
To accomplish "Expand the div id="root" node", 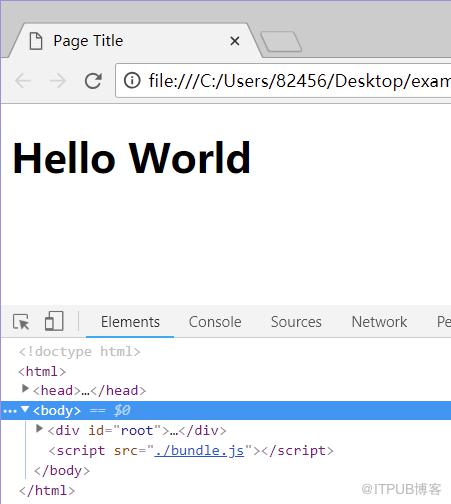I will [39, 429].
